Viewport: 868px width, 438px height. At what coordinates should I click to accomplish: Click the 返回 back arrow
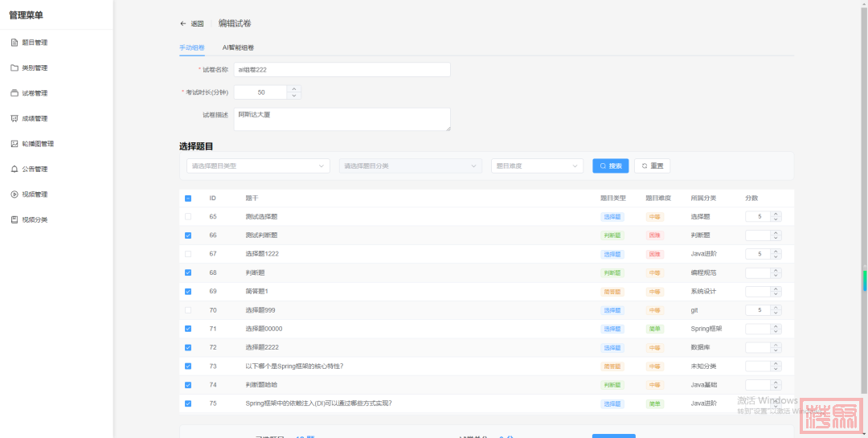click(183, 24)
